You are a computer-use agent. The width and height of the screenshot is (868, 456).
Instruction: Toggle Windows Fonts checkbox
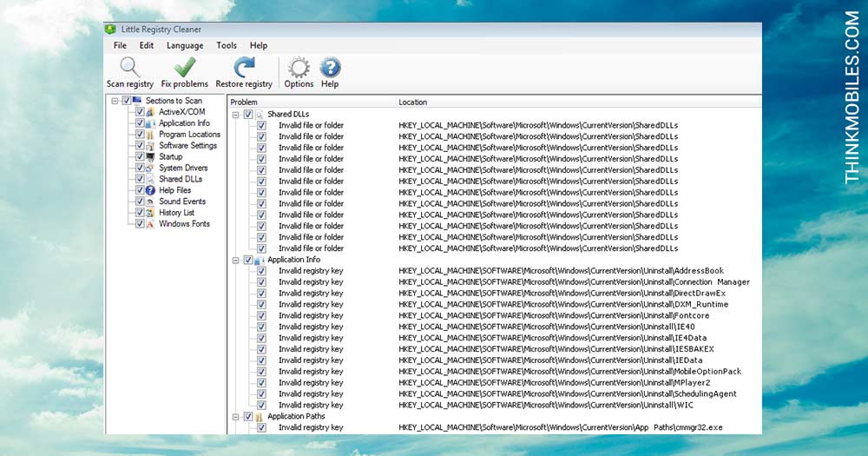coord(140,224)
